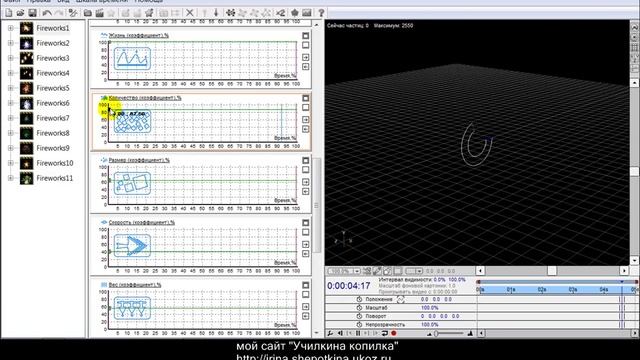Toggle checkbox on Количество graph panel
This screenshot has width=640, height=360.
pyautogui.click(x=306, y=108)
